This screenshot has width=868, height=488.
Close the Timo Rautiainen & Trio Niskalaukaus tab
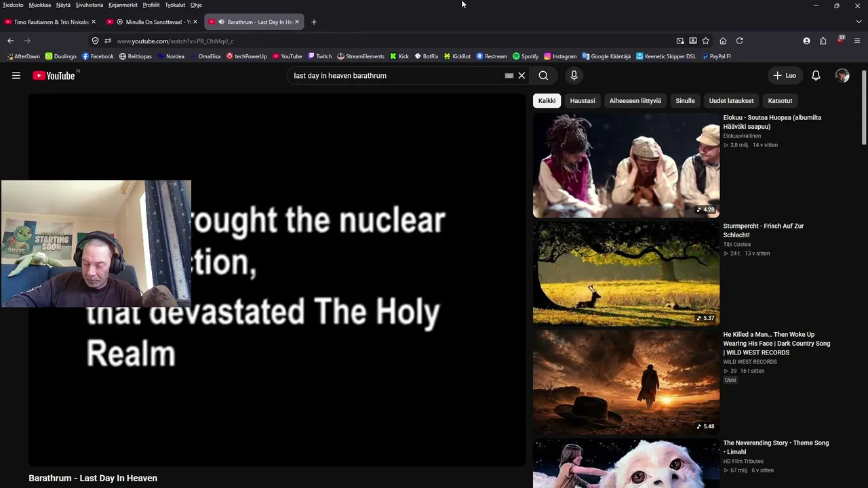pos(94,22)
